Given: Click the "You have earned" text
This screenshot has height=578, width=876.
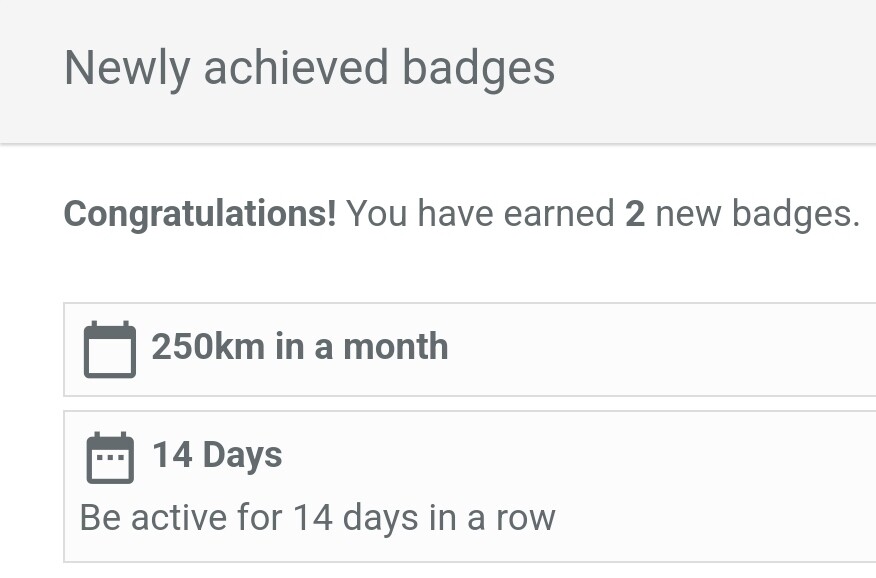Looking at the screenshot, I should pos(480,213).
